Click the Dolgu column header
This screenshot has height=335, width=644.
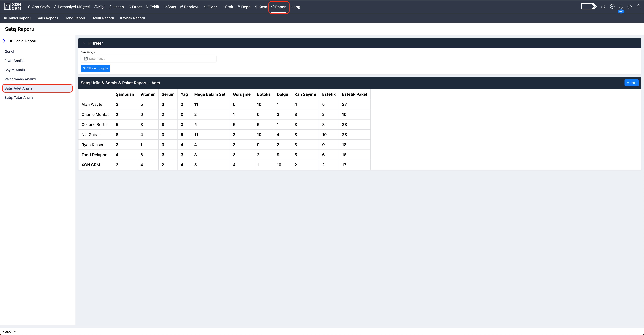(282, 94)
